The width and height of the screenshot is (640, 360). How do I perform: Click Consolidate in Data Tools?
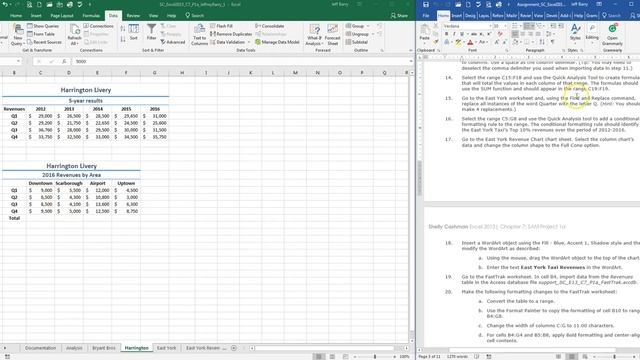[270, 26]
